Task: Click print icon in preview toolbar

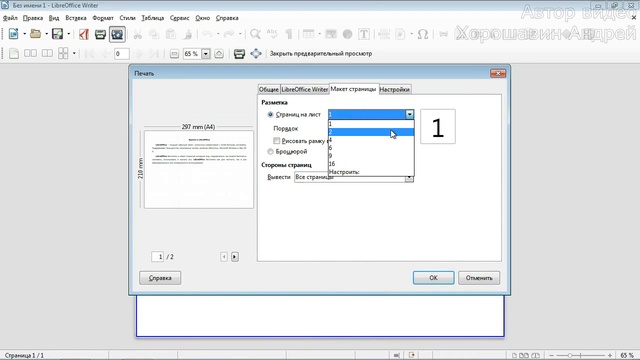Action: [x=239, y=54]
